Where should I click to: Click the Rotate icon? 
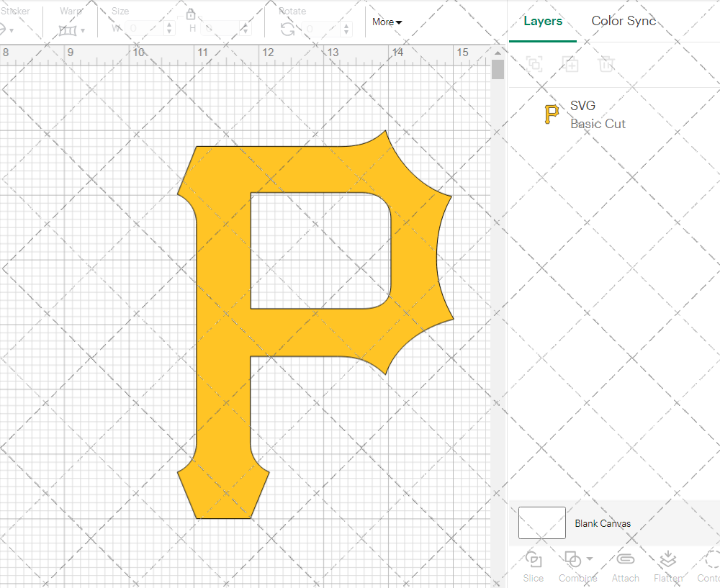click(288, 30)
